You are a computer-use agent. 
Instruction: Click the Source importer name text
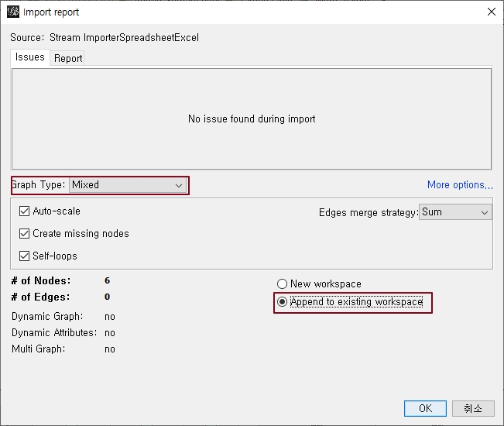click(124, 37)
